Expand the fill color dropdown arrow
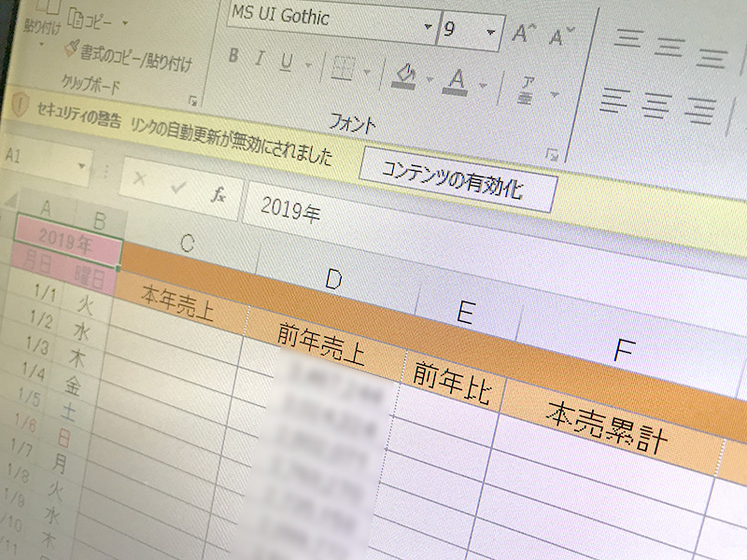The height and width of the screenshot is (560, 747). pos(430,79)
